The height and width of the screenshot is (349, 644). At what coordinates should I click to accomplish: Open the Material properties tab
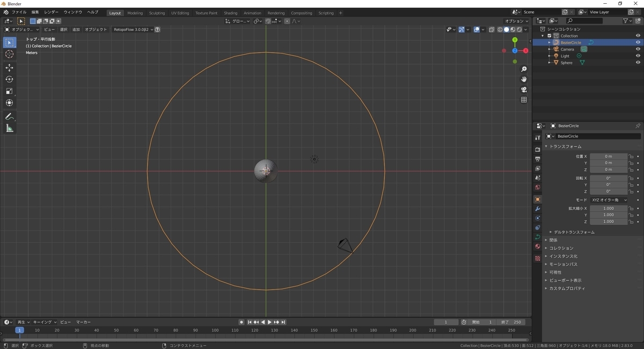tap(538, 246)
